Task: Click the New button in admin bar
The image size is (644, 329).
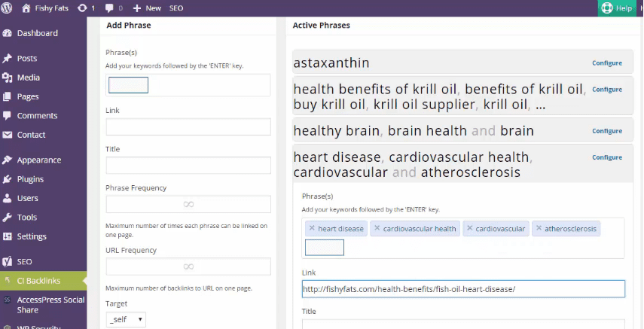Action: click(147, 8)
